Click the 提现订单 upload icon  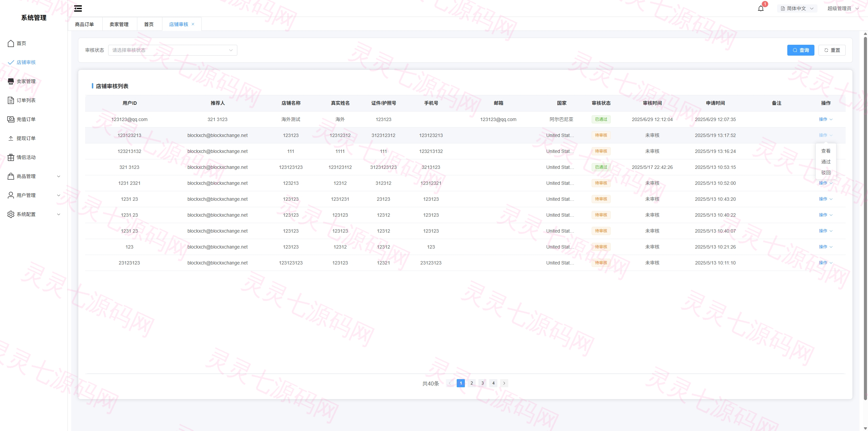[x=11, y=138]
